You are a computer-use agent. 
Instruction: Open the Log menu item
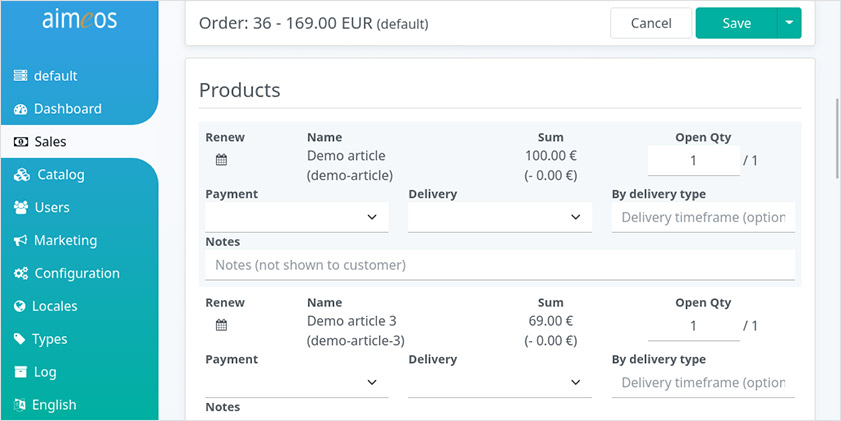[x=79, y=372]
